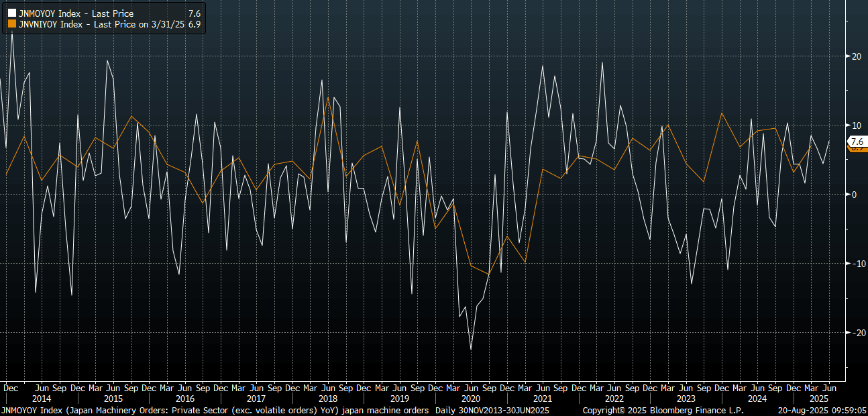
Task: Select the 2018 year label on the time axis
Action: click(x=328, y=398)
